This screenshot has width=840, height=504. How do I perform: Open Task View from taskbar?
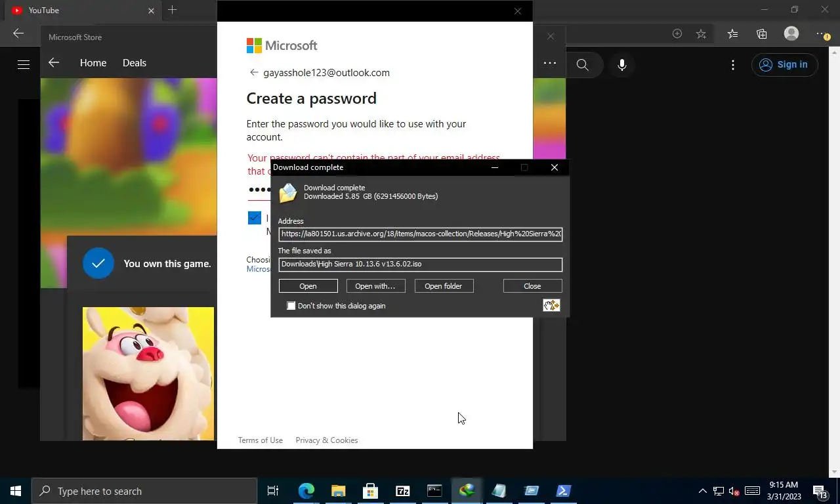point(273,491)
